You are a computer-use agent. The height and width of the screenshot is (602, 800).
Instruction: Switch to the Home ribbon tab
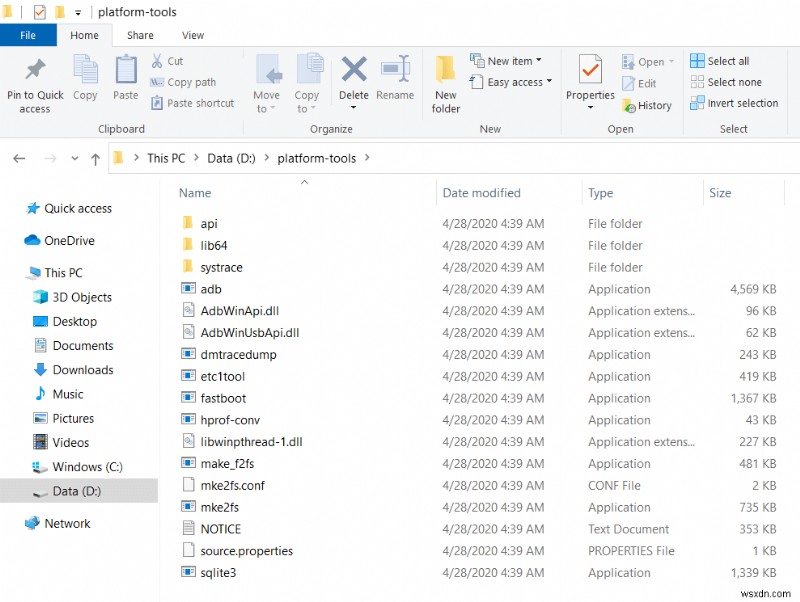[85, 35]
